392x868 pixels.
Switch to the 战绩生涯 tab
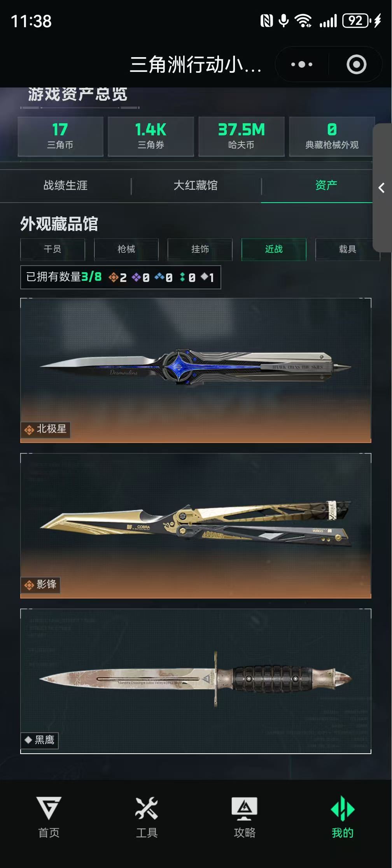coord(65,185)
